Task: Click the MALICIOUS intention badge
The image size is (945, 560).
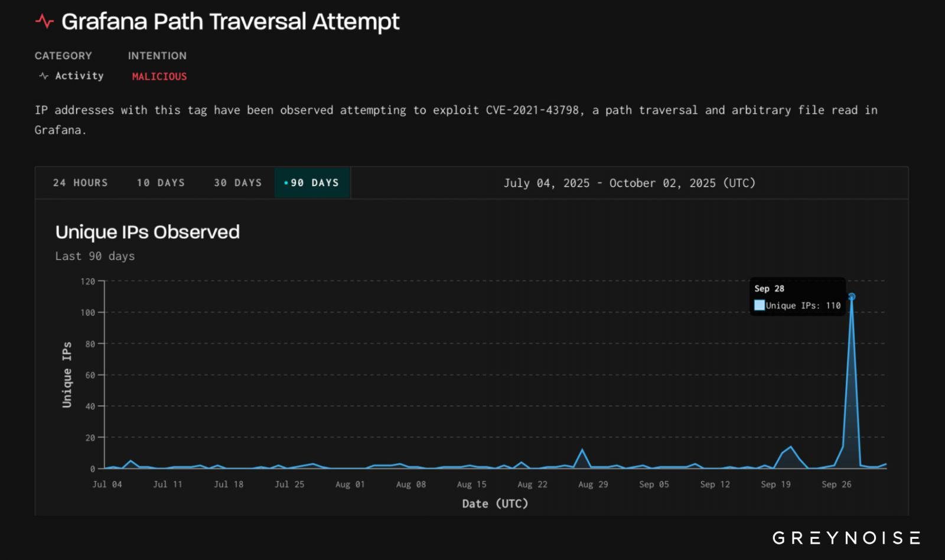Action: pos(159,76)
